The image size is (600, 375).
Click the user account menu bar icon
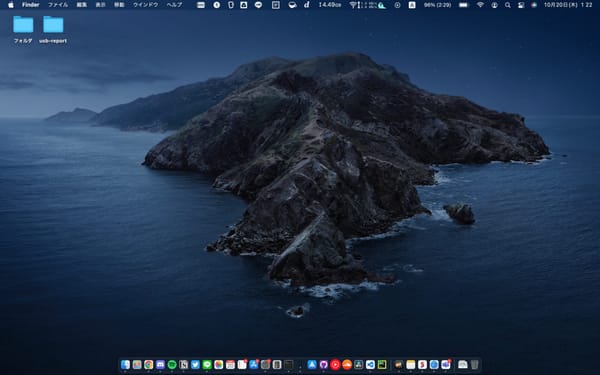(x=494, y=5)
